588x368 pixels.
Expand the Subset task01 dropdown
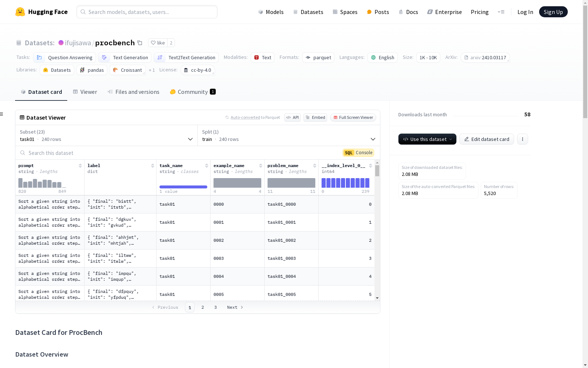(107, 135)
